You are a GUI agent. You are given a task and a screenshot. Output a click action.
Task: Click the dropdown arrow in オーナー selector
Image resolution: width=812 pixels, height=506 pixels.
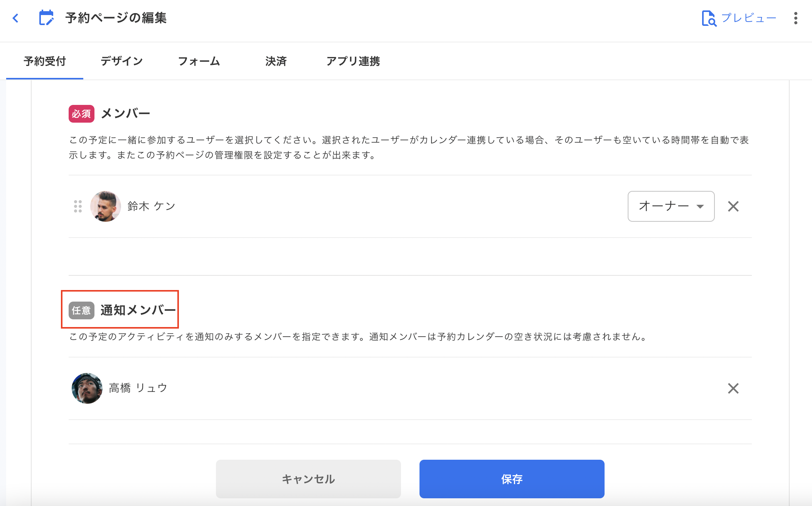[700, 207]
